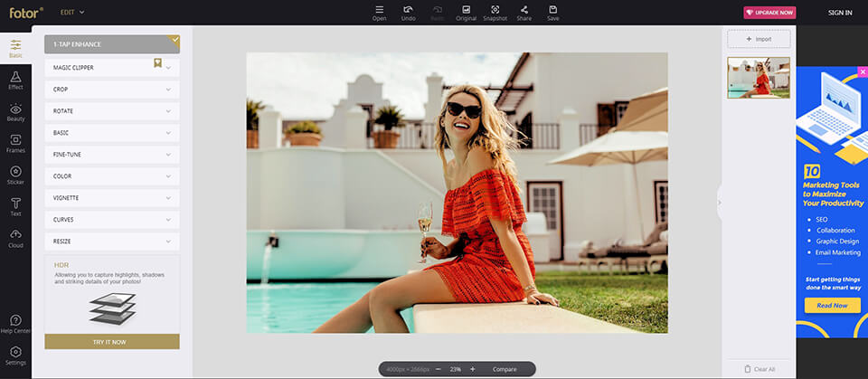
Task: Toggle 1-Tap Enhance on the photo
Action: pyautogui.click(x=111, y=44)
